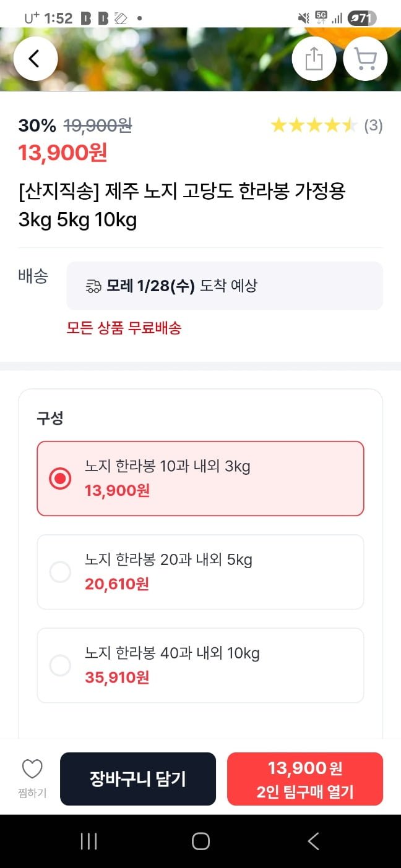Tap 모든 상품 무료배송 text
401x868 pixels.
(x=124, y=328)
